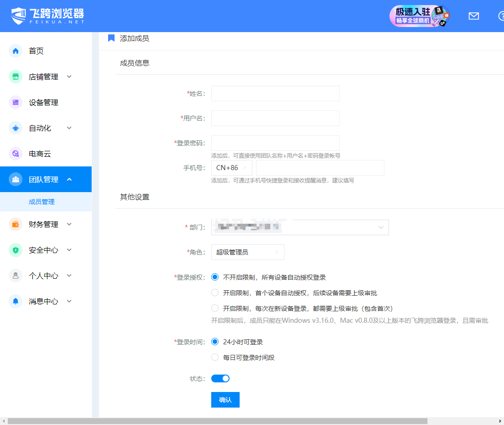Image resolution: width=504 pixels, height=425 pixels.
Task: Open the 角色 超级管理员 role selector
Action: pyautogui.click(x=247, y=252)
